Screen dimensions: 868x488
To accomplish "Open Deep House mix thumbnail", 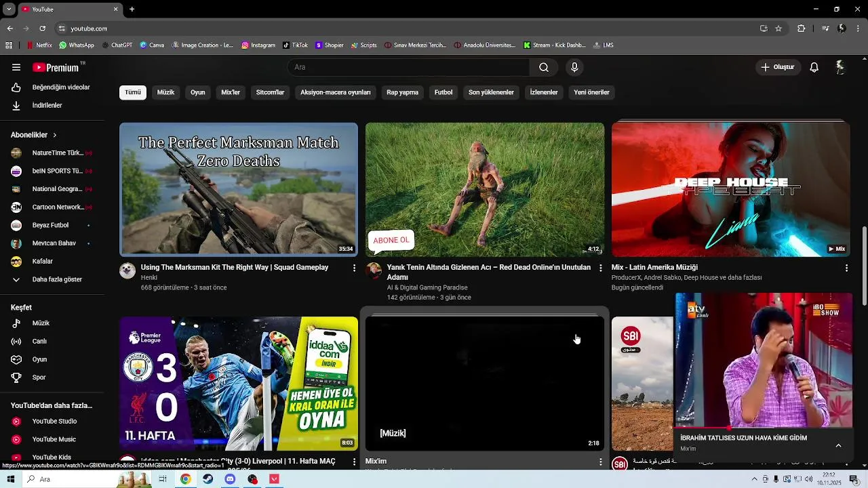I will pos(730,190).
